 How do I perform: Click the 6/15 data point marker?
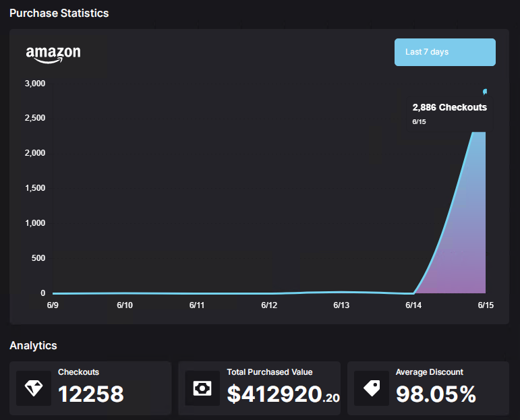click(x=485, y=92)
